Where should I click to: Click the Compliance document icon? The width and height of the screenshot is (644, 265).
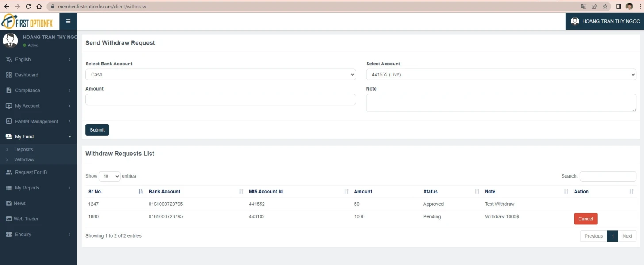click(9, 91)
